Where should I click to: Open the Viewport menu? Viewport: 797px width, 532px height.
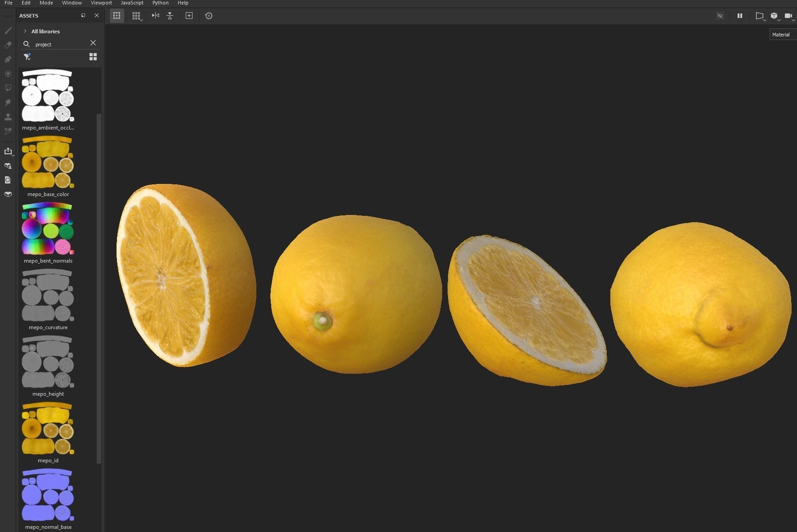click(101, 3)
